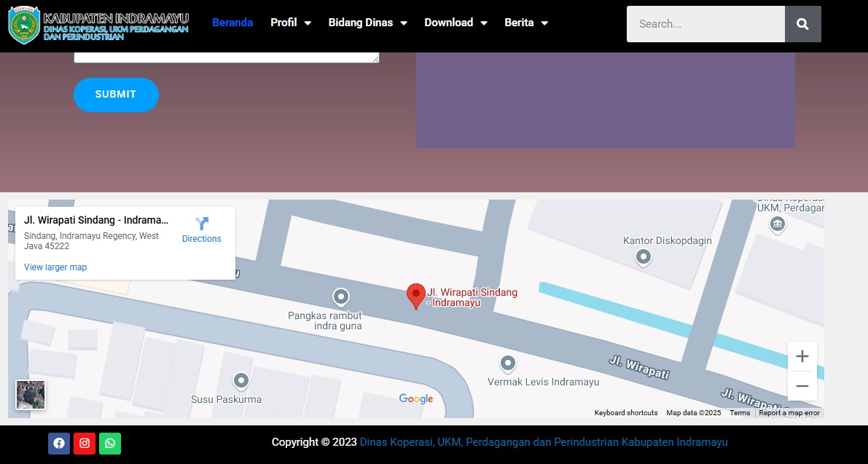Switch to satellite view thumbnail
The height and width of the screenshot is (464, 868).
(31, 395)
